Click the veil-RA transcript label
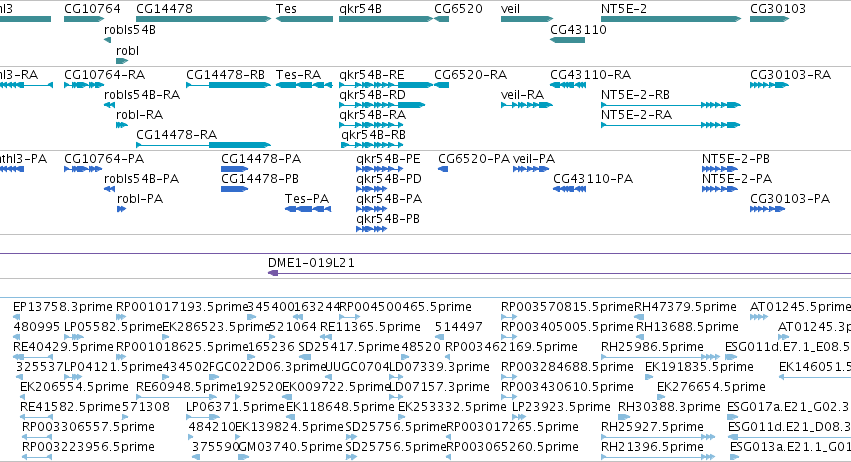Image resolution: width=851 pixels, height=462 pixels. (x=522, y=95)
